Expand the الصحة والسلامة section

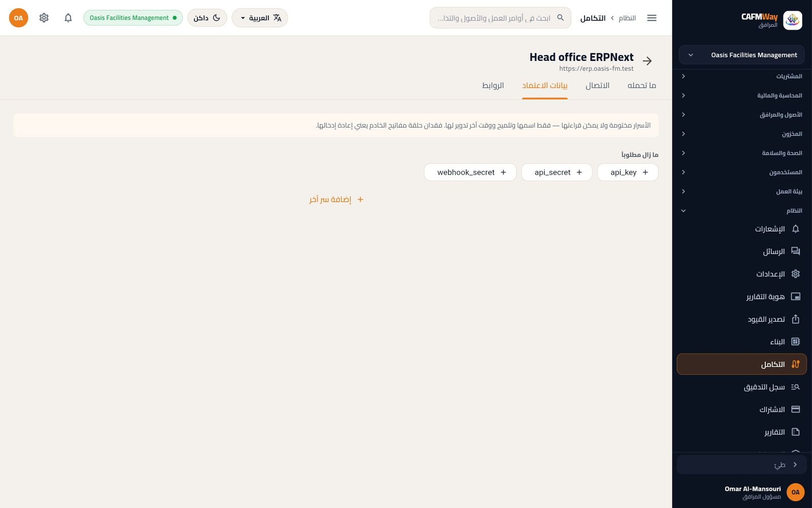point(741,153)
